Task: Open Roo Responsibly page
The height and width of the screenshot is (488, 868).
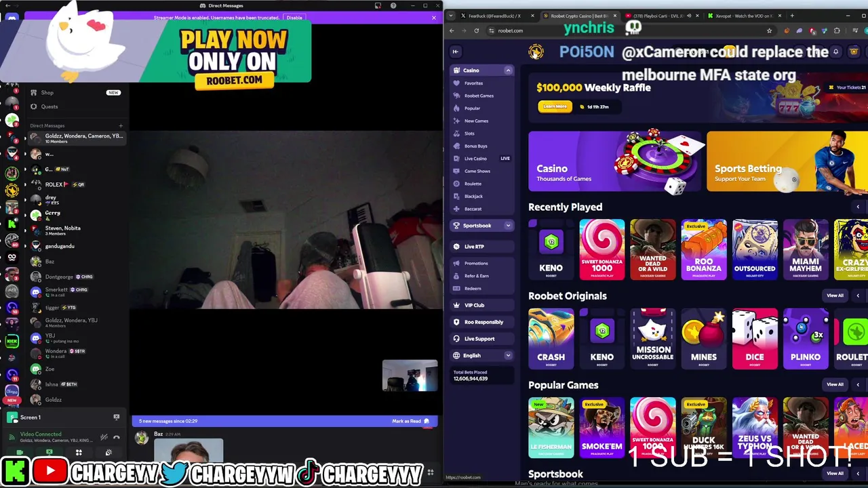Action: pos(484,322)
